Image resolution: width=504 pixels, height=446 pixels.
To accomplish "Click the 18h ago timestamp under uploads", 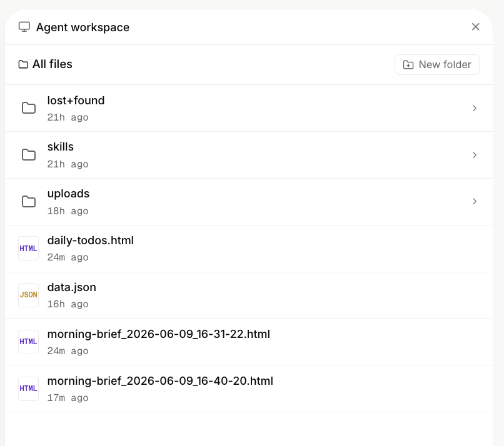I will coord(68,211).
